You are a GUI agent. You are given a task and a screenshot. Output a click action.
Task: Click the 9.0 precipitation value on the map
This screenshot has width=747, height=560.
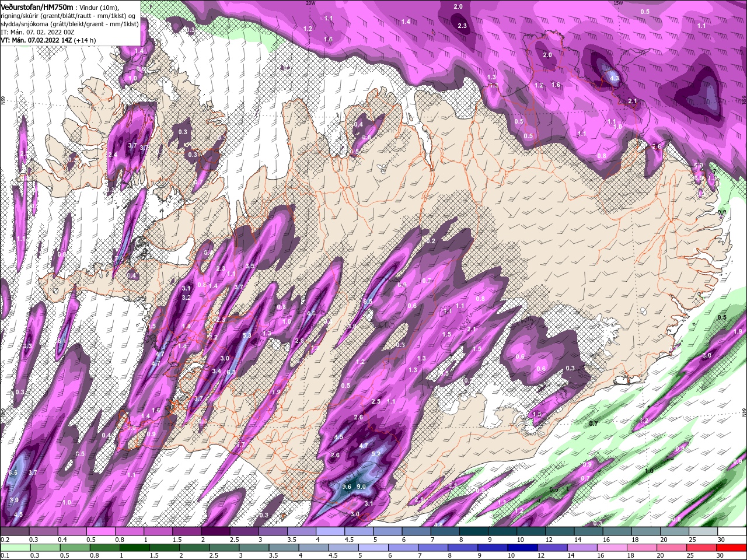coord(361,487)
